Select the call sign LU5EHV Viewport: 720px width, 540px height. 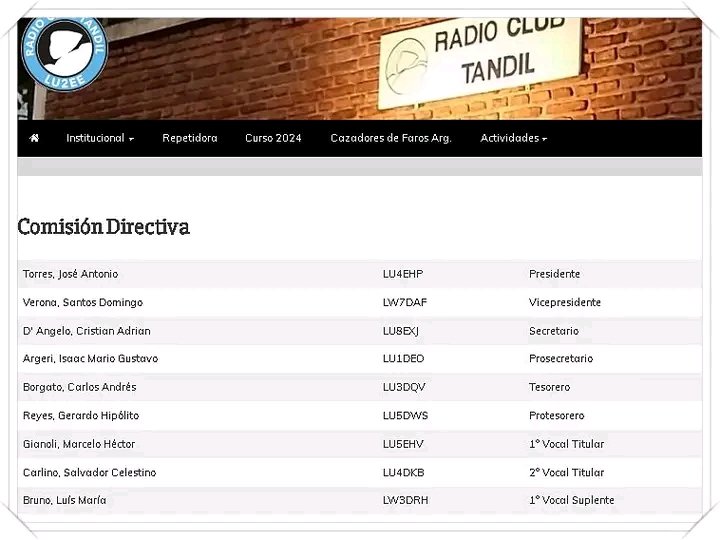403,444
